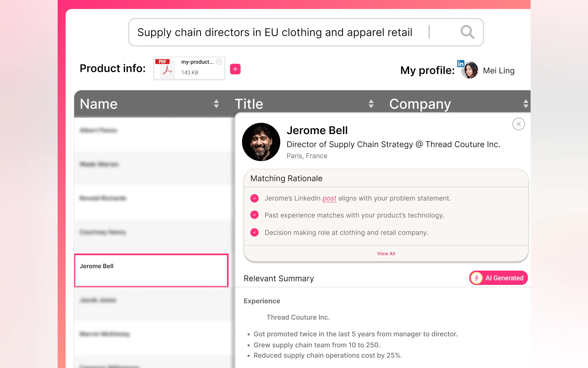Click Jerome Bell's profile photo
This screenshot has height=368, width=588.
tap(261, 142)
